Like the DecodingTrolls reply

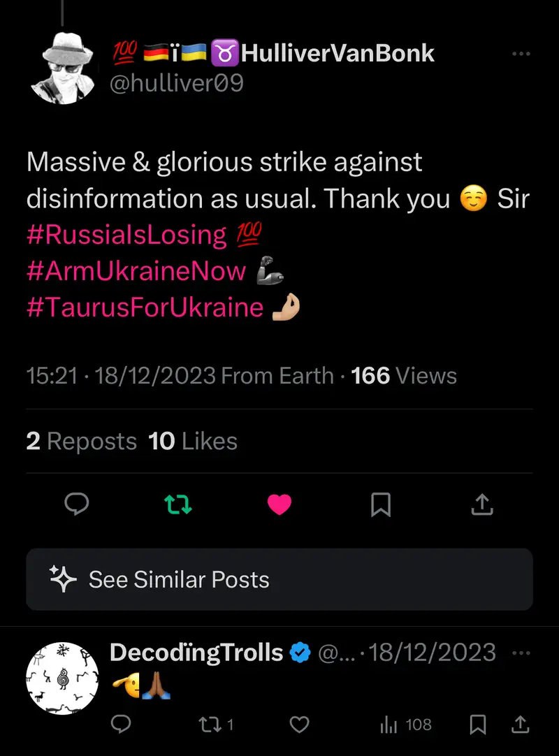(299, 725)
